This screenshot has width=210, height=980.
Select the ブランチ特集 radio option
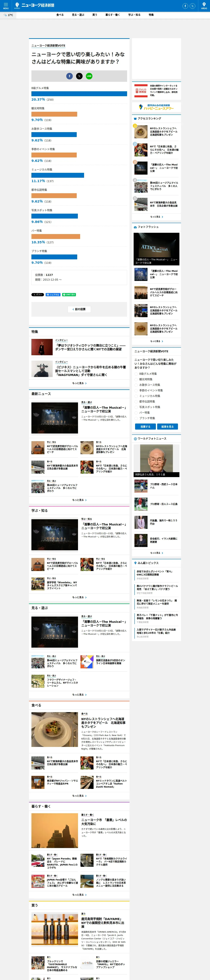click(x=136, y=418)
